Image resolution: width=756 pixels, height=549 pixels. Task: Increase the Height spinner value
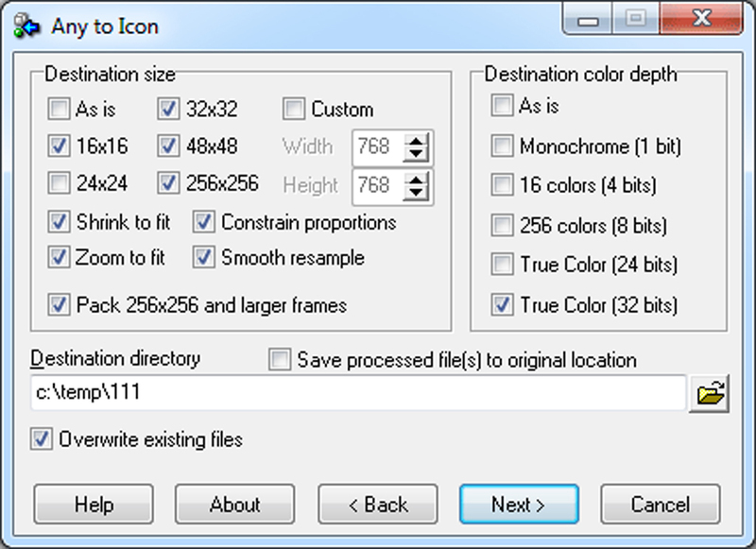click(x=416, y=180)
